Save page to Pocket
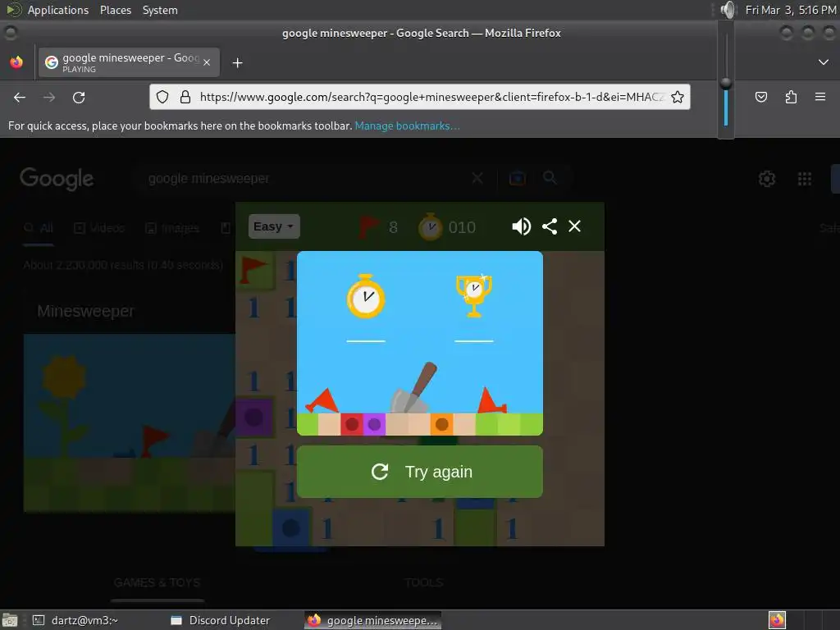 760,97
